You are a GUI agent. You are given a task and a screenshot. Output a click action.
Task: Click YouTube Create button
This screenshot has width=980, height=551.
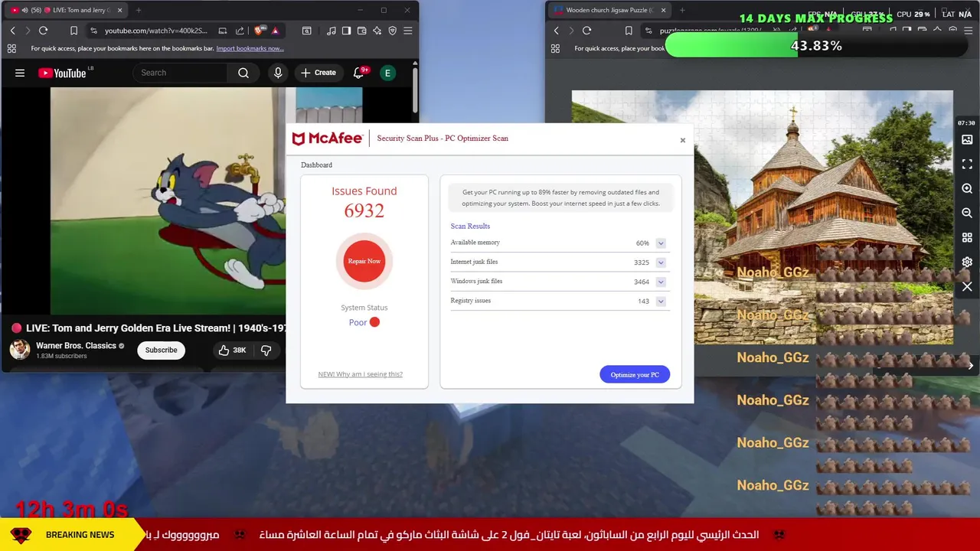point(318,73)
